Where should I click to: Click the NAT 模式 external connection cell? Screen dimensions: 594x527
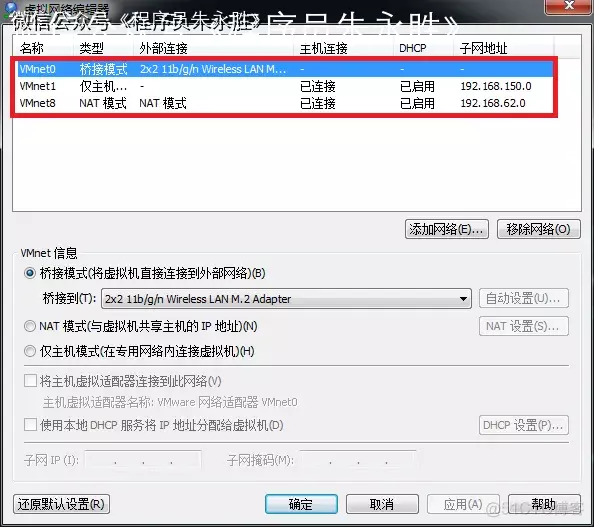tap(163, 103)
